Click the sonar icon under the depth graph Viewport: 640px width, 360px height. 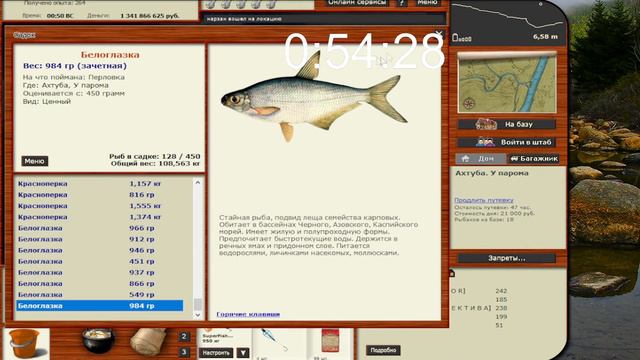(x=462, y=38)
